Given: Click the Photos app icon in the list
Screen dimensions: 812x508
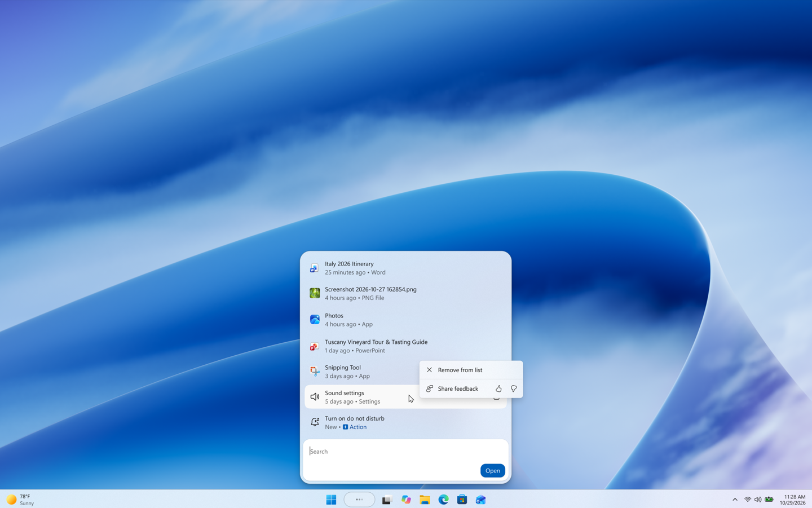Looking at the screenshot, I should pos(315,320).
